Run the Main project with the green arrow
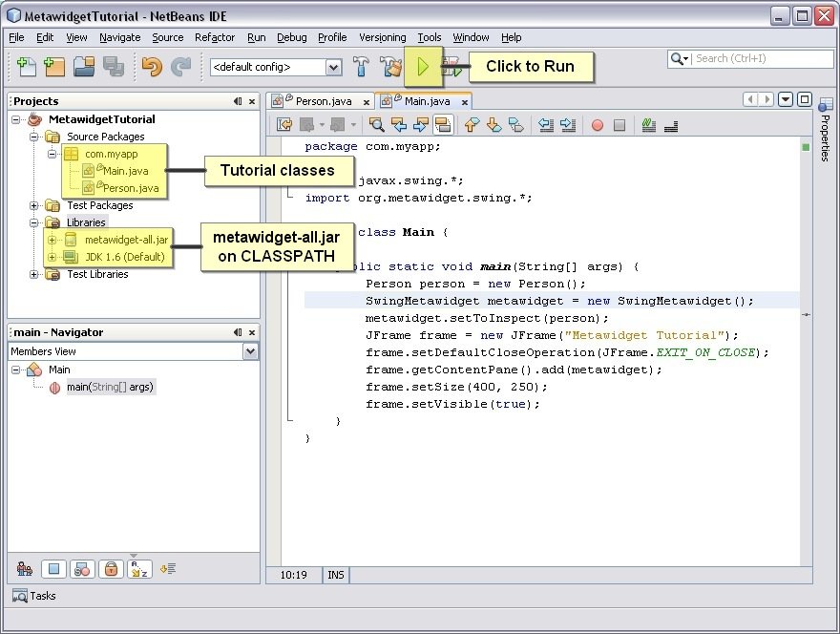The image size is (840, 634). 424,67
